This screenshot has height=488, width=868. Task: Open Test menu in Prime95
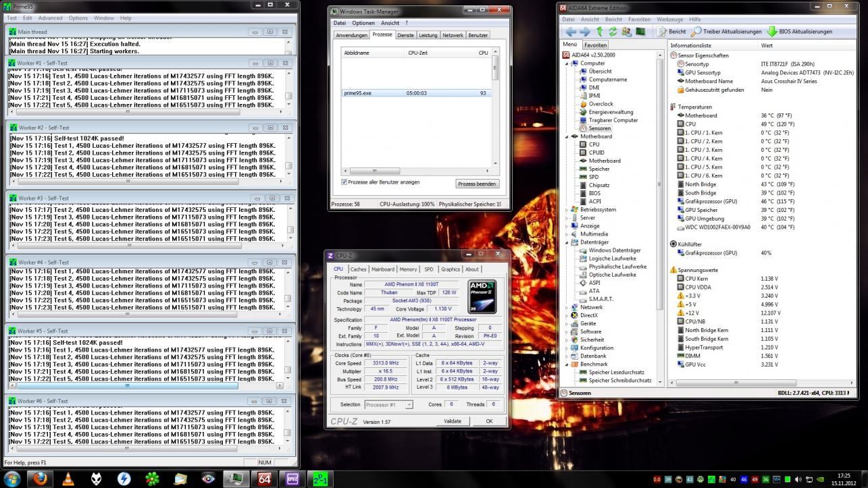pyautogui.click(x=11, y=18)
